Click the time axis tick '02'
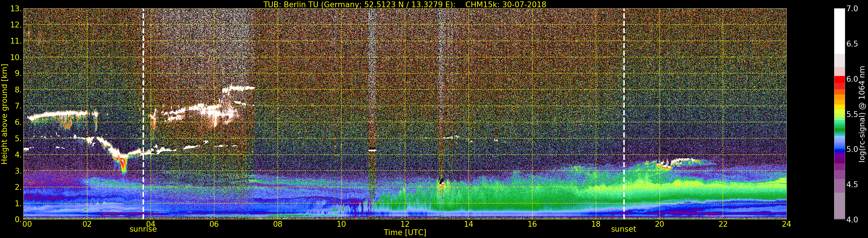868x238 pixels. pos(87,224)
